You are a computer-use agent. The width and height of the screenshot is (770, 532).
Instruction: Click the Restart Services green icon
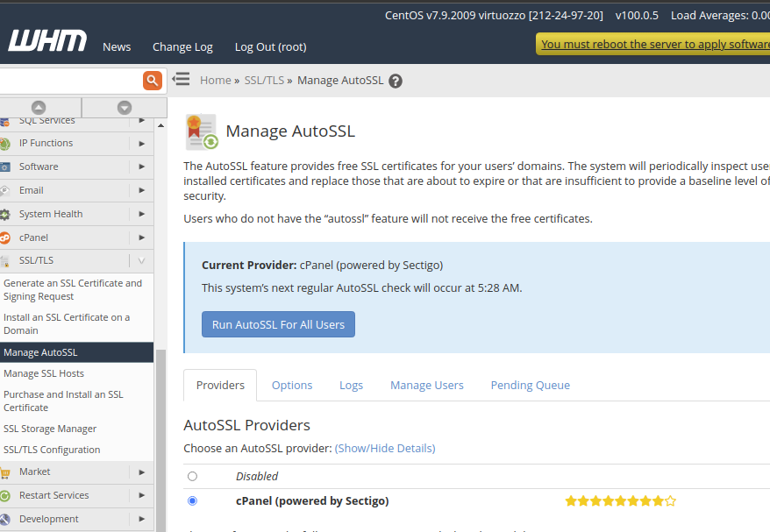click(5, 496)
